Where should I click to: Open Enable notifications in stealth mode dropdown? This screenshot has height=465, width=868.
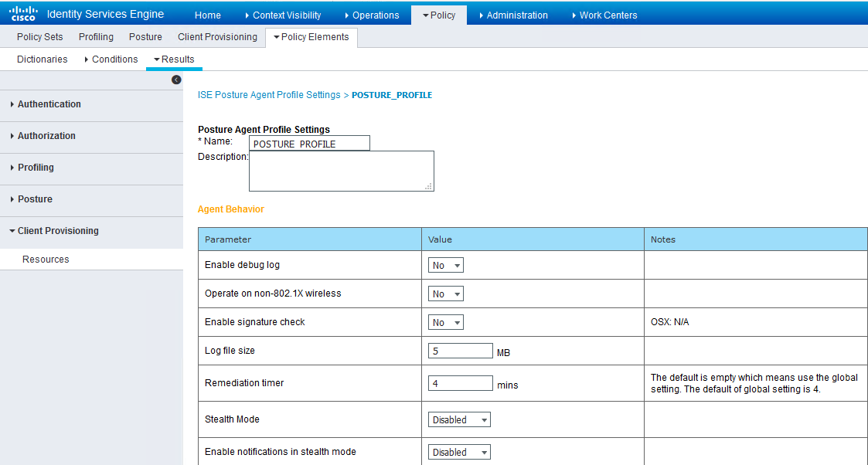coord(459,453)
